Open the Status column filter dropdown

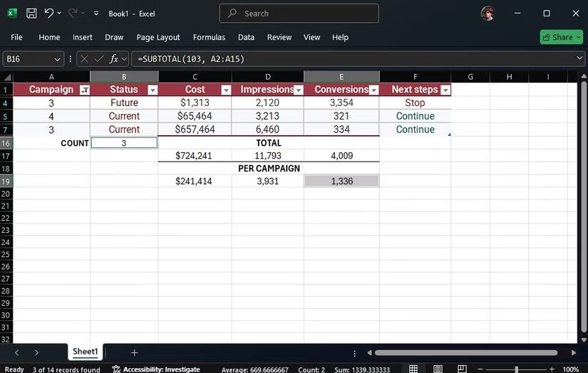(153, 90)
